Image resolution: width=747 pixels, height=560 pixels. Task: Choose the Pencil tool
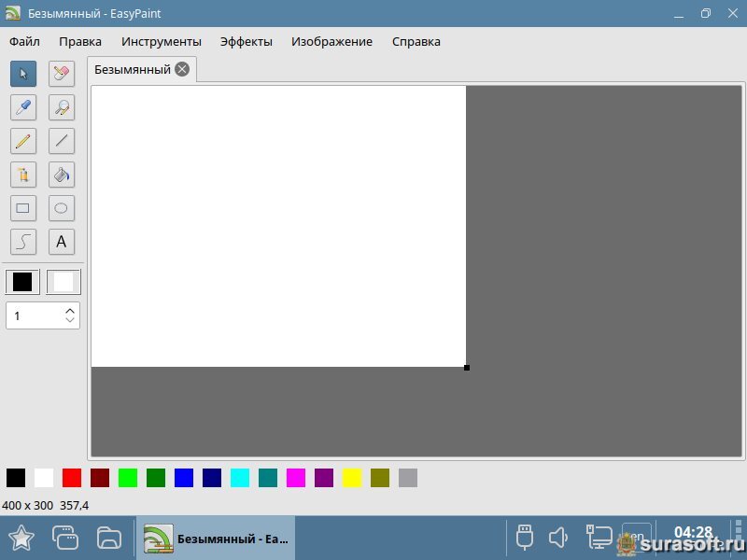coord(23,141)
